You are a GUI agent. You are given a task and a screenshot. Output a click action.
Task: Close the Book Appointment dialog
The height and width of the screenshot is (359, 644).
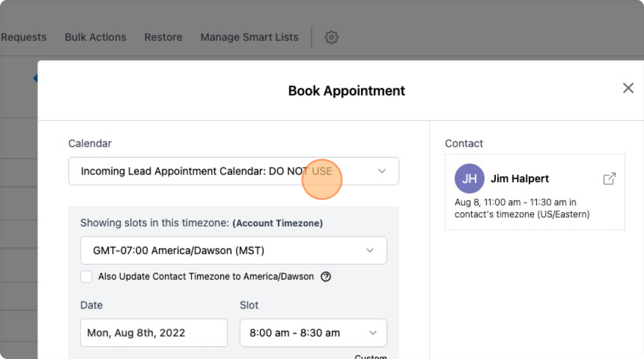628,88
